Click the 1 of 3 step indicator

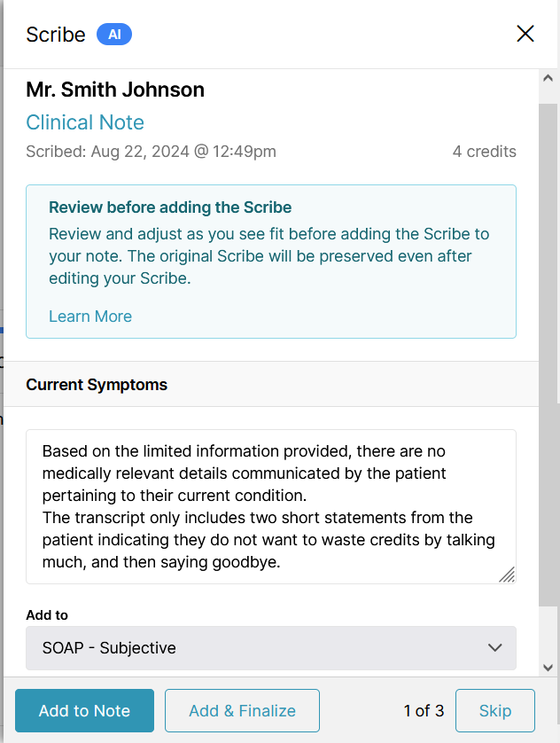424,710
